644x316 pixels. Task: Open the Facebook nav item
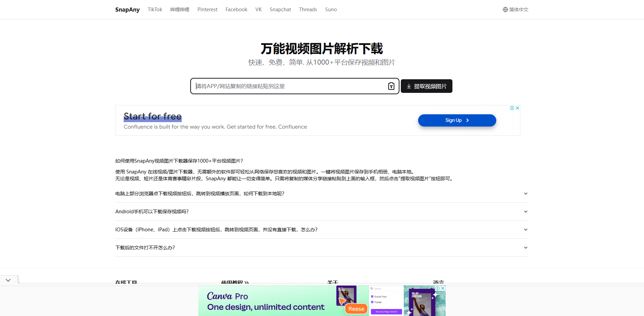(x=236, y=10)
